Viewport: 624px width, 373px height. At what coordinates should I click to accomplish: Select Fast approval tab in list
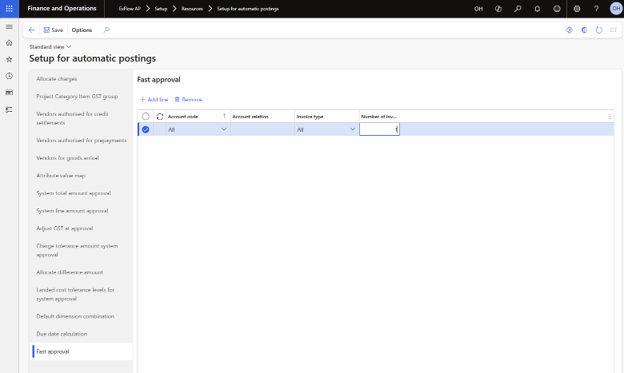[x=82, y=352]
